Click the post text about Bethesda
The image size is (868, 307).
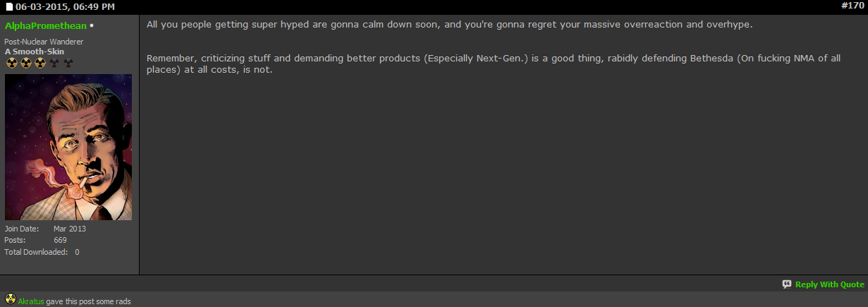point(494,65)
